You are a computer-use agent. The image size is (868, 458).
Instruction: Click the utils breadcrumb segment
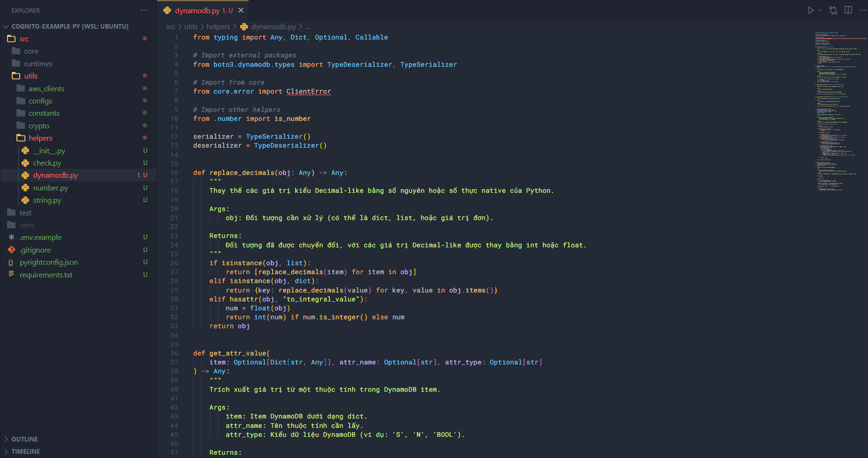[190, 27]
